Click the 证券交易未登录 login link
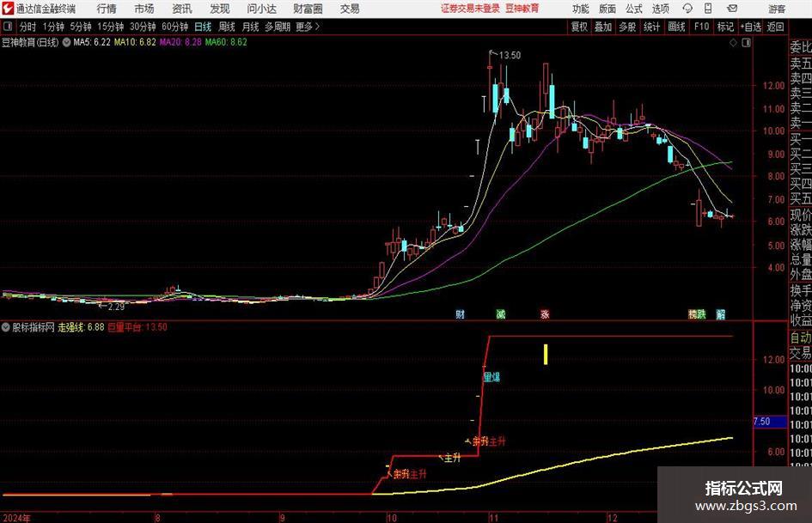This screenshot has width=812, height=523. point(471,9)
